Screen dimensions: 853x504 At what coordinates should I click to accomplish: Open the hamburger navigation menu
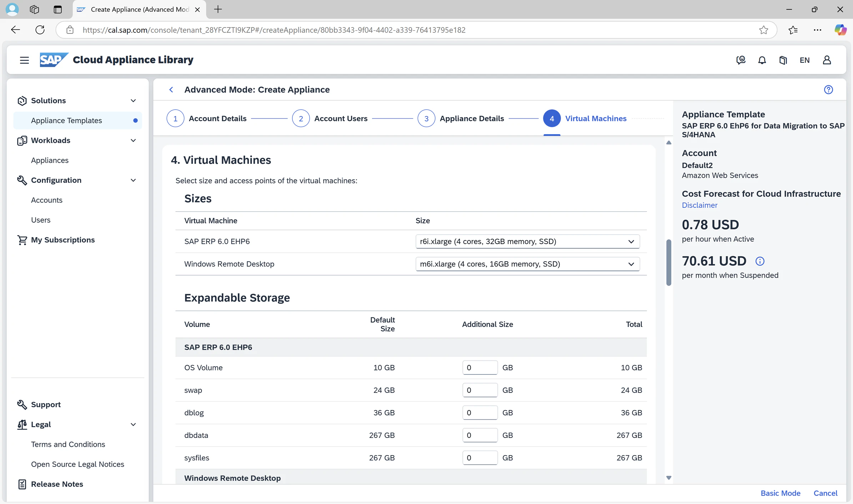[24, 60]
